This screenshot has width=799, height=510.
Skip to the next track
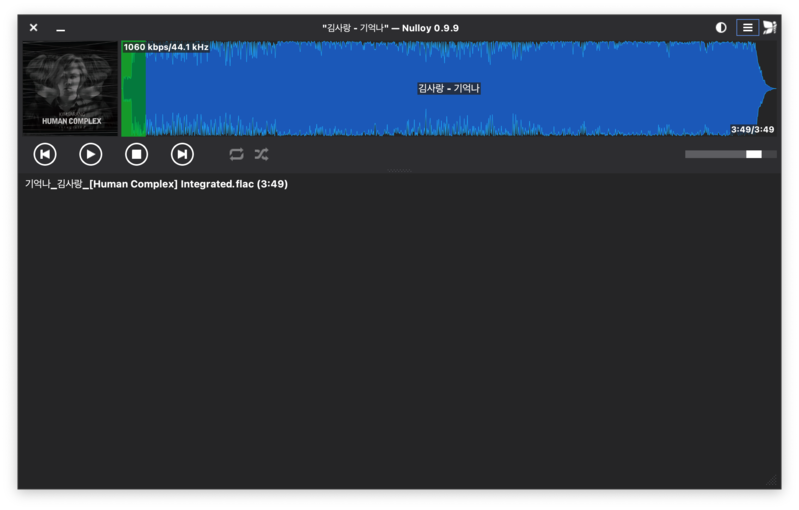(x=182, y=154)
